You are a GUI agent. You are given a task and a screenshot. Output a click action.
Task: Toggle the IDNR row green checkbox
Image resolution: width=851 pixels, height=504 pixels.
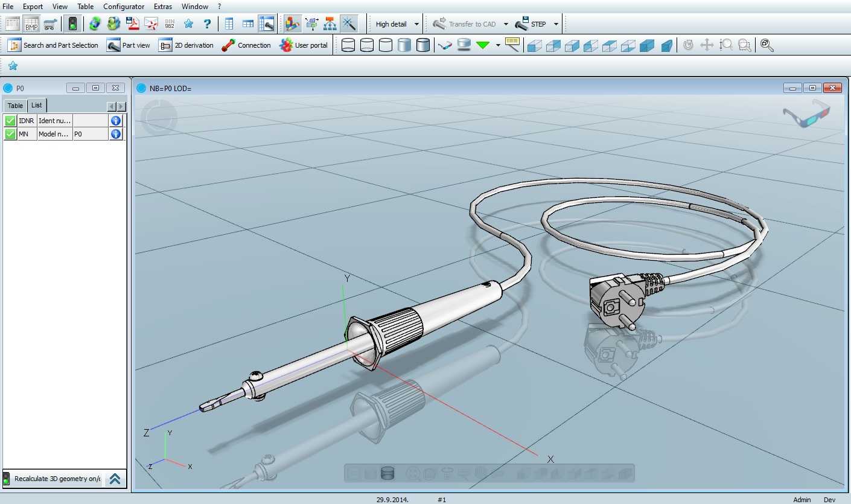click(10, 121)
